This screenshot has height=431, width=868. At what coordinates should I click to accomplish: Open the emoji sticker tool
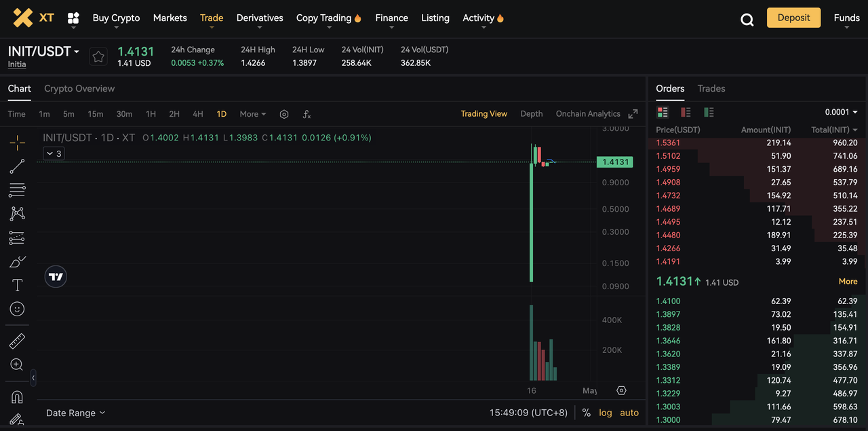click(16, 309)
